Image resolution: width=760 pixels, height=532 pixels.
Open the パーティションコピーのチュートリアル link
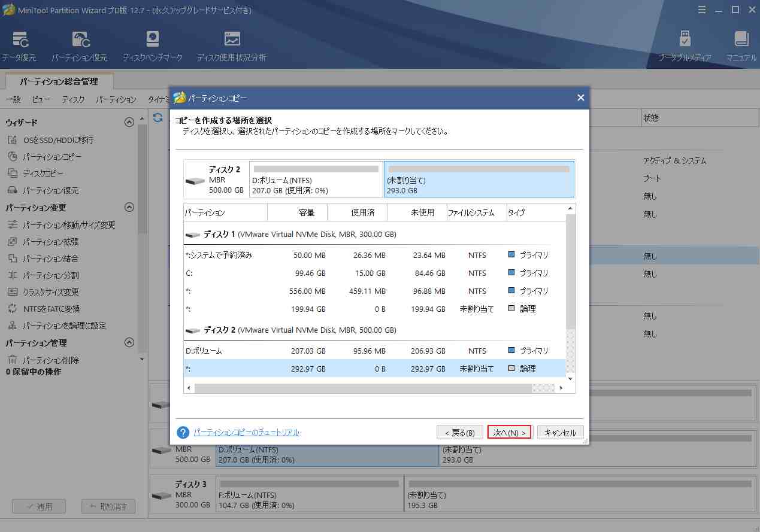(246, 432)
